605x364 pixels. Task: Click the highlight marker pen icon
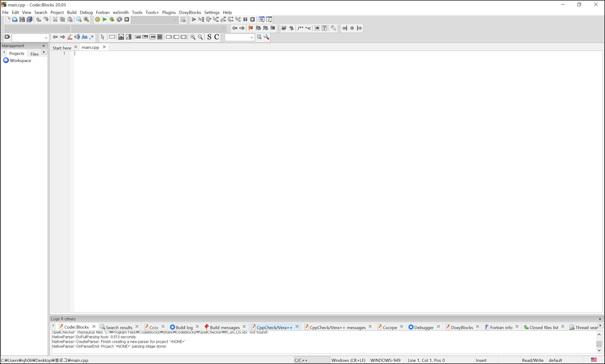(x=70, y=37)
